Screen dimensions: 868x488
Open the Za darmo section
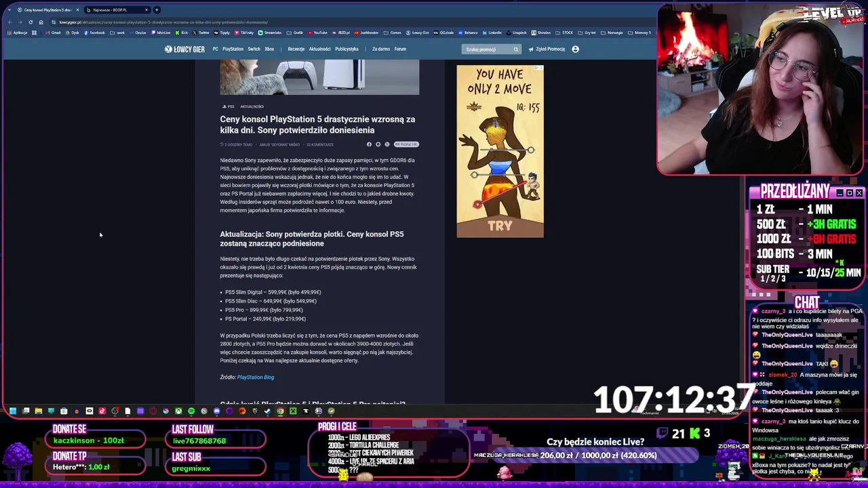coord(381,49)
